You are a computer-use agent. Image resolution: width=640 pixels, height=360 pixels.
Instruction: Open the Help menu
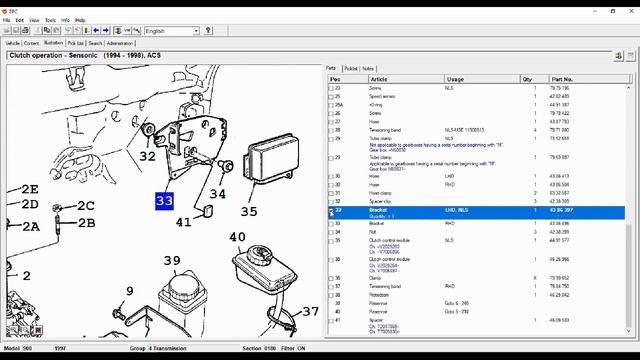80,20
